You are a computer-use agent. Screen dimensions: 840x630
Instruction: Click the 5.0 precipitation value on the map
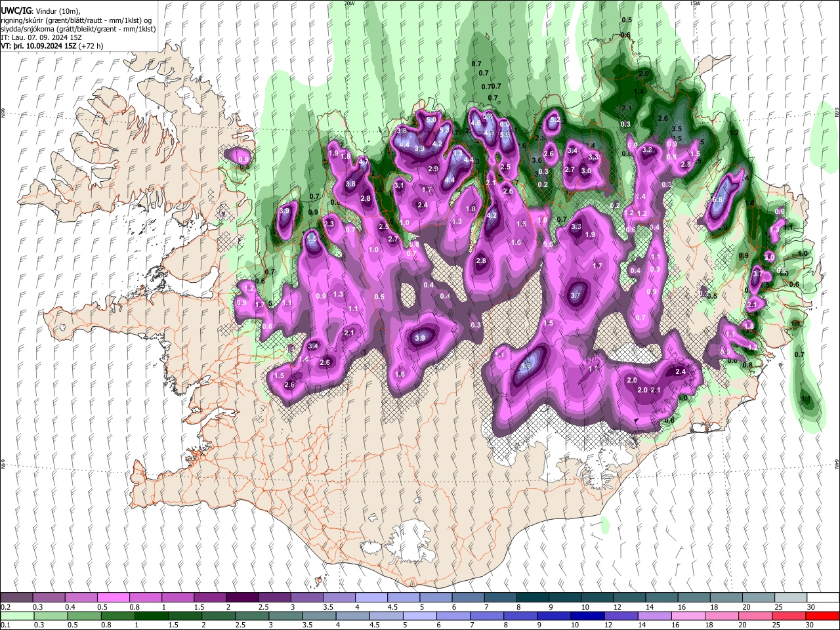click(431, 121)
